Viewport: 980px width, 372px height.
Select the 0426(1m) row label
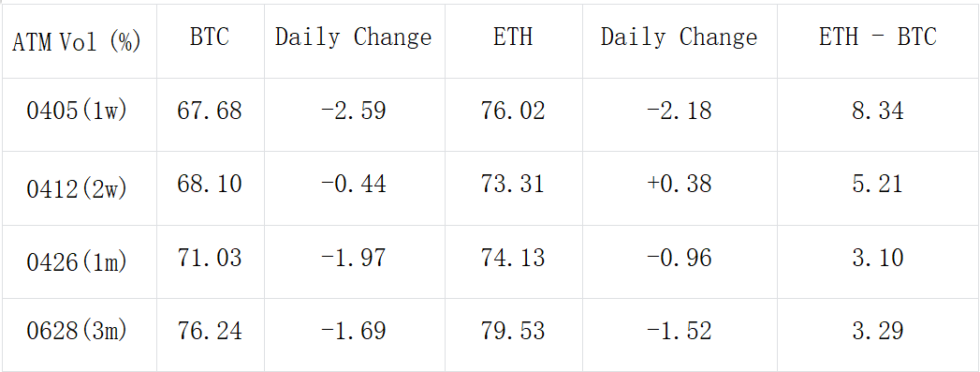click(79, 262)
